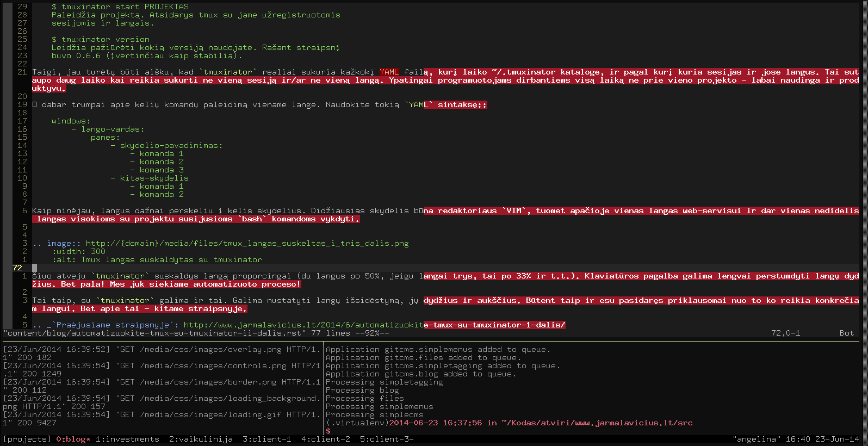Click the loading.gif GET request log line
868x446 pixels.
point(162,418)
